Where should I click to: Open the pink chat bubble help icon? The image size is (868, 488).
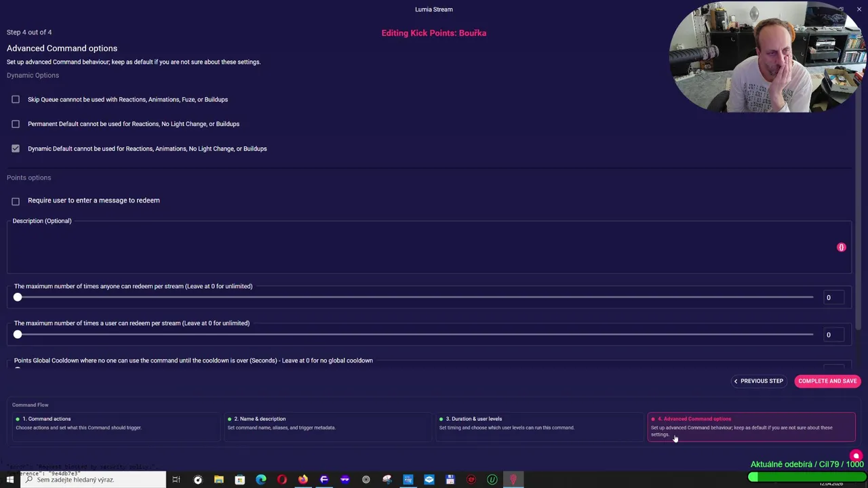pos(856,456)
